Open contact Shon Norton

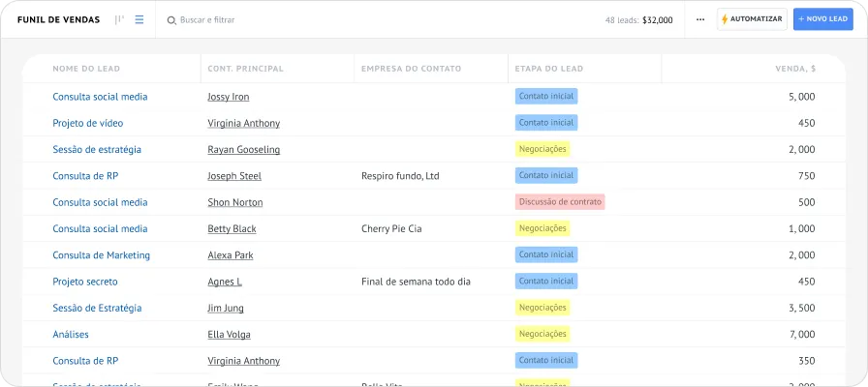click(235, 202)
